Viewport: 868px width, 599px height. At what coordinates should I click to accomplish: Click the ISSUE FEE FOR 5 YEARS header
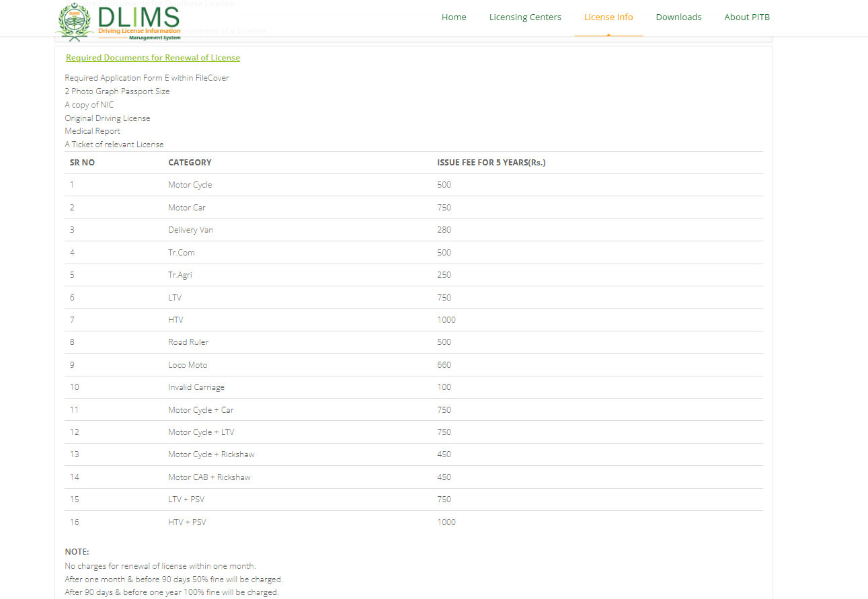(x=491, y=163)
